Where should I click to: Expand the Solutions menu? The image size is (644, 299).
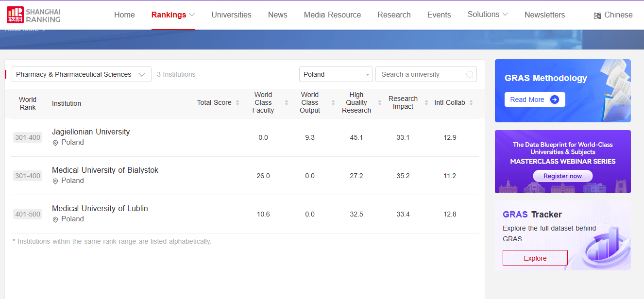[x=488, y=15]
